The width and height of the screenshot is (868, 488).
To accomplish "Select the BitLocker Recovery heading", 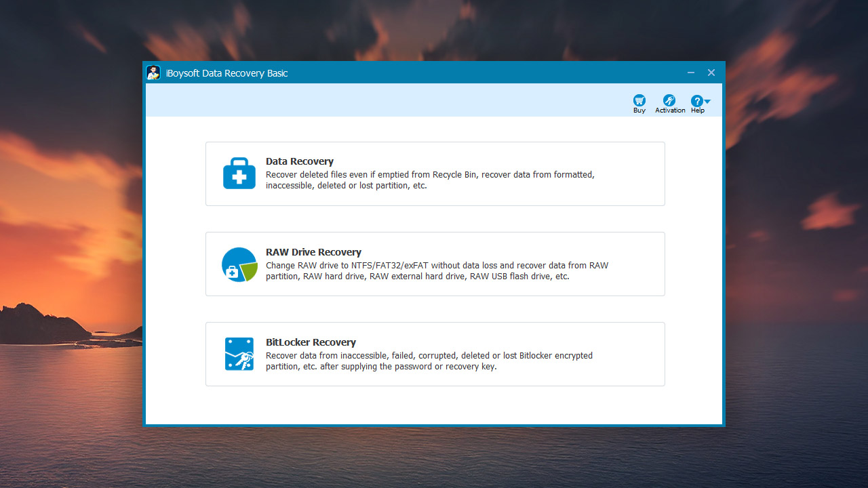I will coord(311,342).
